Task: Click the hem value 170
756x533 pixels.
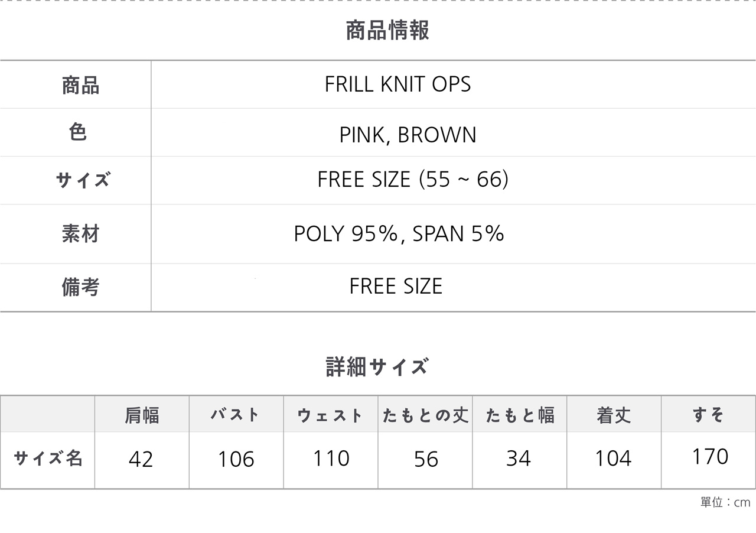Action: point(710,456)
